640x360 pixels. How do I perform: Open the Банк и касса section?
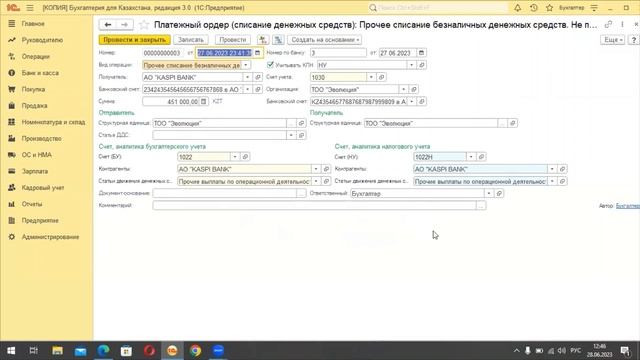coord(40,73)
